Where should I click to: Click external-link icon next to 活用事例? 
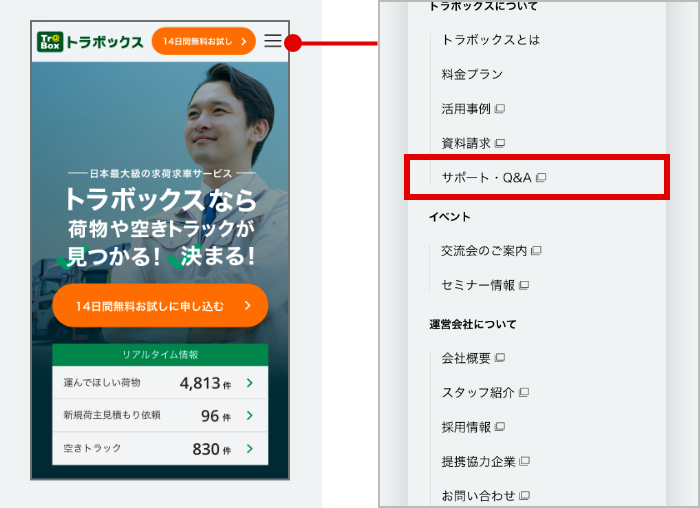(500, 108)
